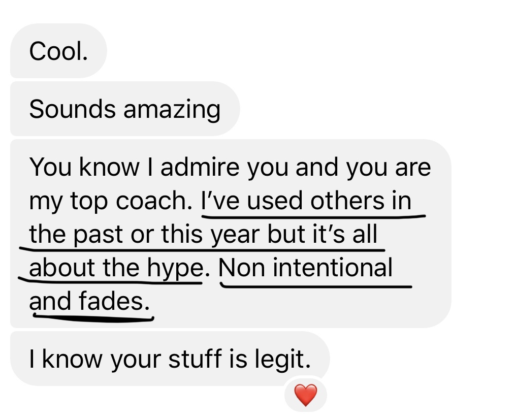The height and width of the screenshot is (420, 515).
Task: Click the underlined phrase "I've used others in"
Action: (306, 201)
